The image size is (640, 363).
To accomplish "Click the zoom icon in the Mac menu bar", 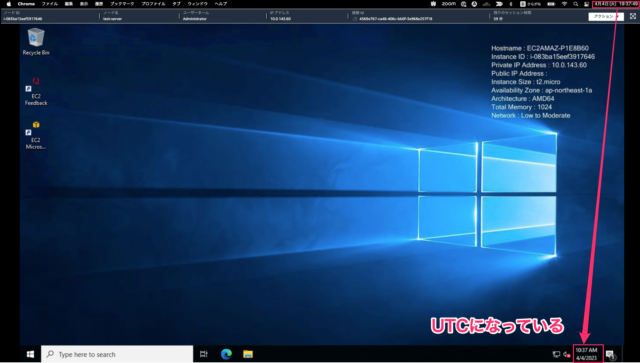I will point(449,4).
